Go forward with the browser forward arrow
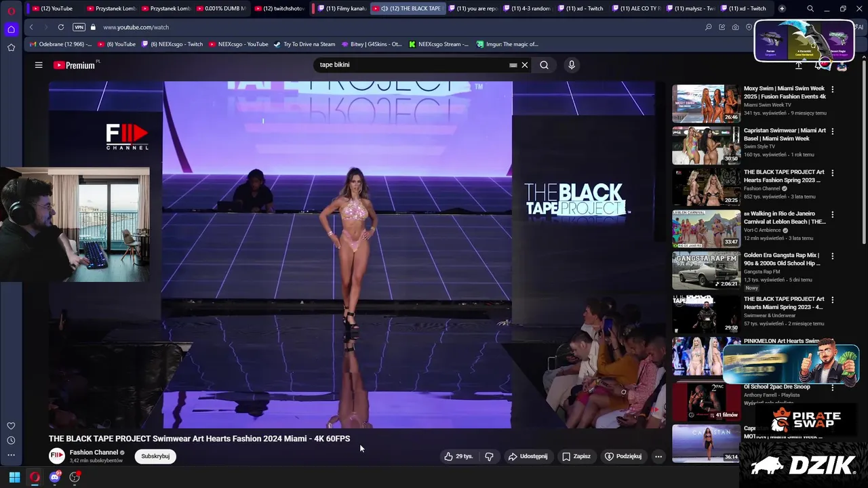Image resolution: width=868 pixels, height=488 pixels. [45, 27]
